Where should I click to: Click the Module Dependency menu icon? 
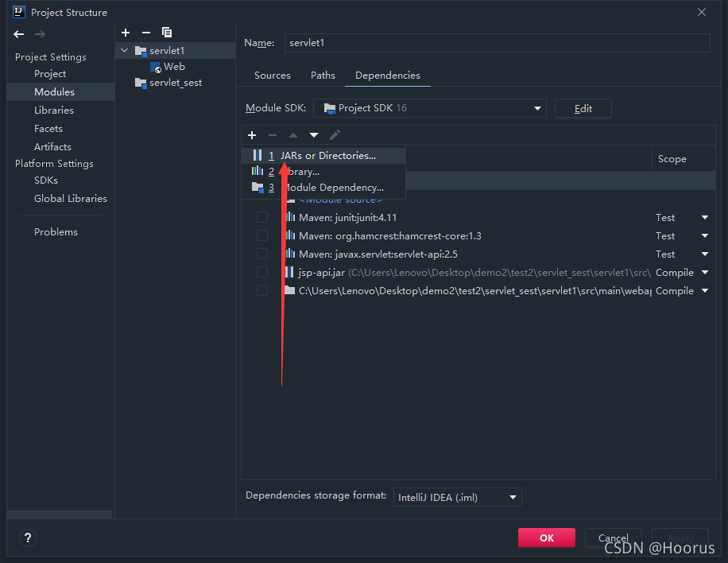pyautogui.click(x=258, y=187)
